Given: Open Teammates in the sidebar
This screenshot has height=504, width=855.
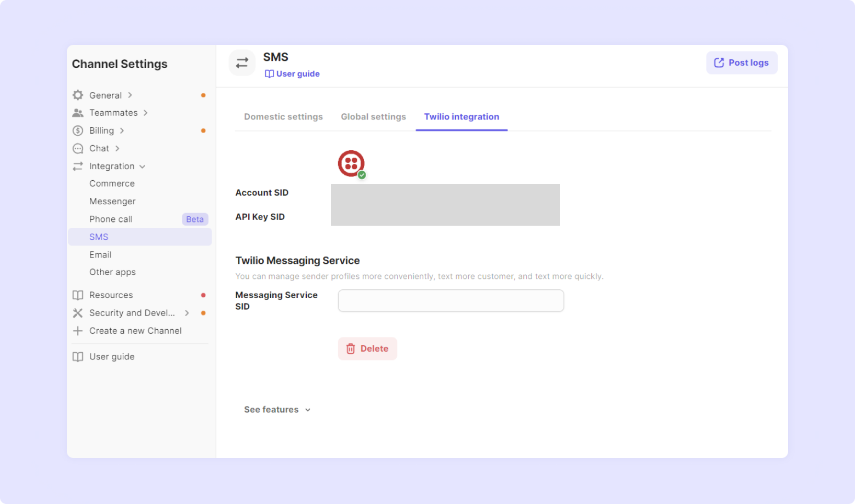Looking at the screenshot, I should click(x=113, y=113).
